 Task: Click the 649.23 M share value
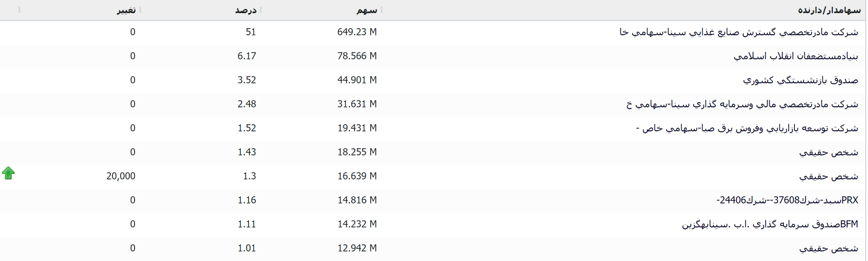coord(357,32)
